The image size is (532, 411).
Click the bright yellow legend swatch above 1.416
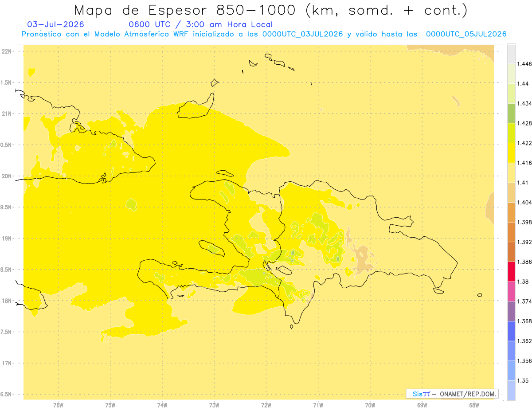(511, 153)
